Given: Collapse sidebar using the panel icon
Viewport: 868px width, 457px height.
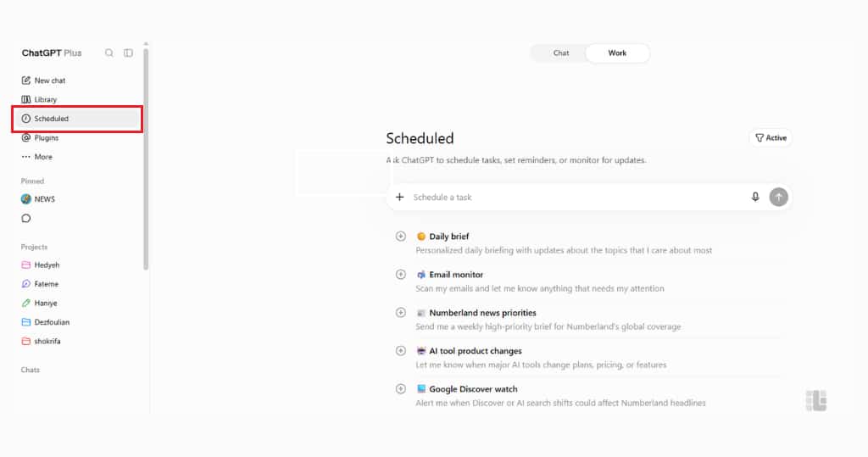Looking at the screenshot, I should click(x=129, y=53).
